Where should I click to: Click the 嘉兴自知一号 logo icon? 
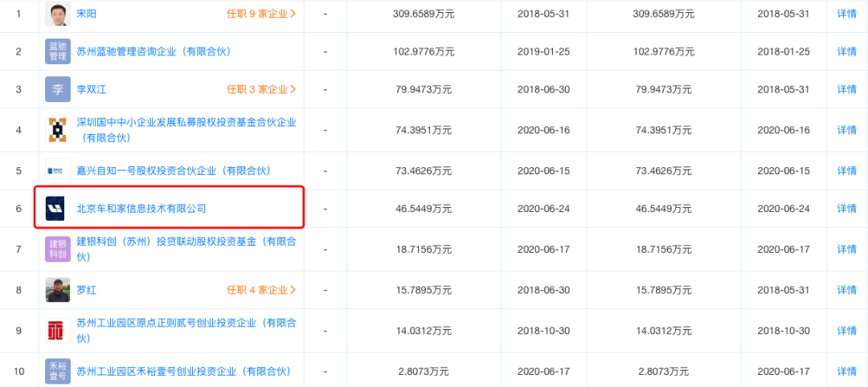click(58, 170)
